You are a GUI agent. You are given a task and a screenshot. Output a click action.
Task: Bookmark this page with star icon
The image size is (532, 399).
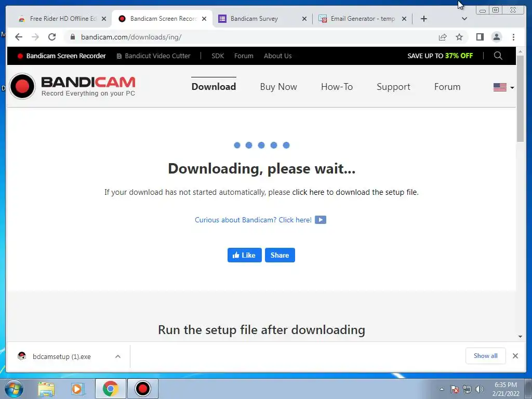point(459,37)
